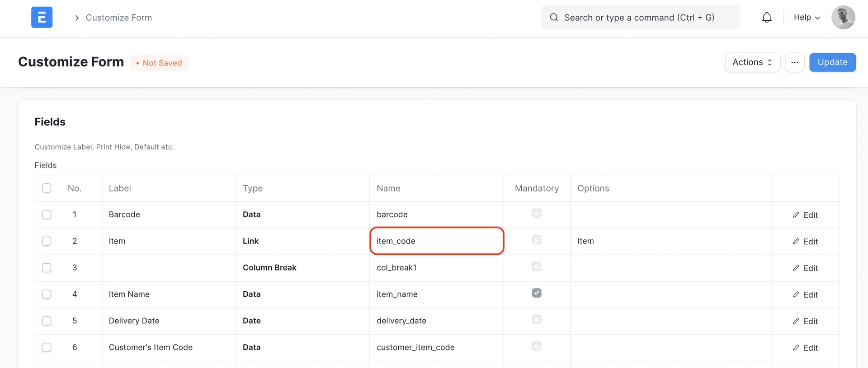The width and height of the screenshot is (868, 368).
Task: Edit the Item Name field row
Action: pyautogui.click(x=805, y=294)
